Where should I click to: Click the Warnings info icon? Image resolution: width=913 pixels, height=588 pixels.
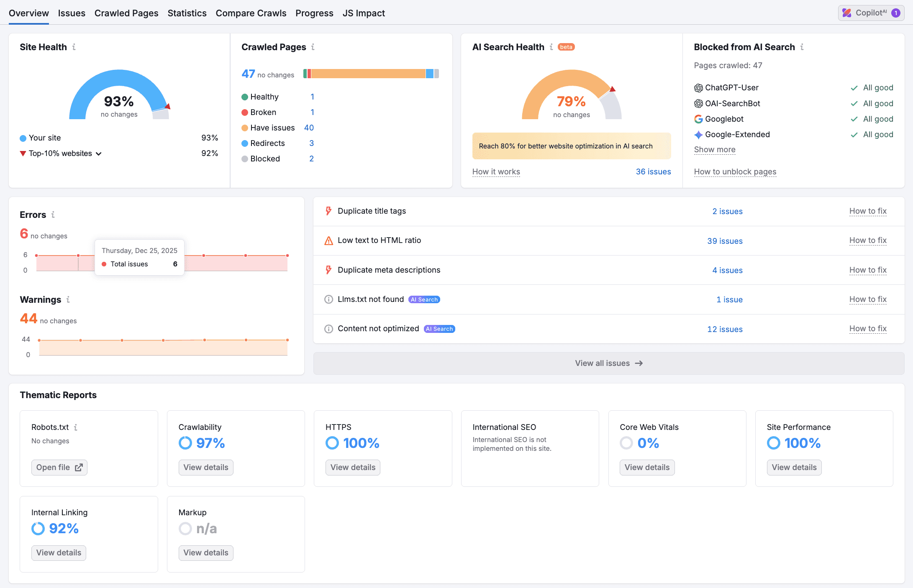(68, 299)
